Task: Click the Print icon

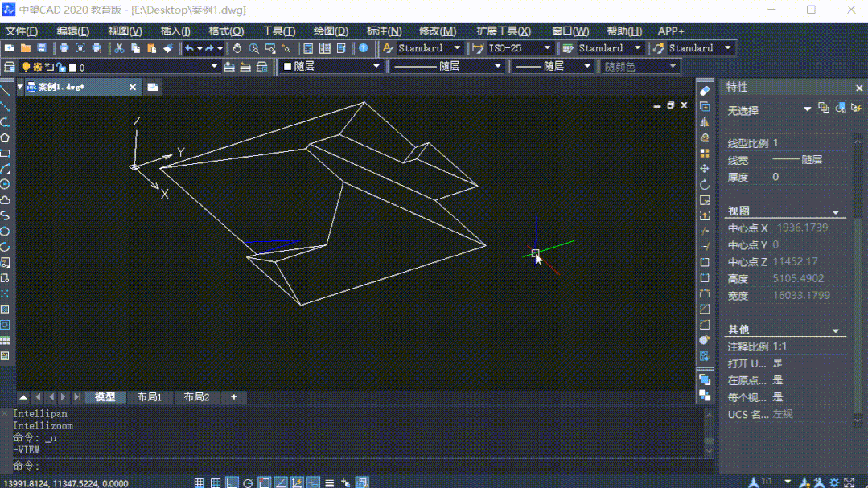Action: click(x=64, y=49)
